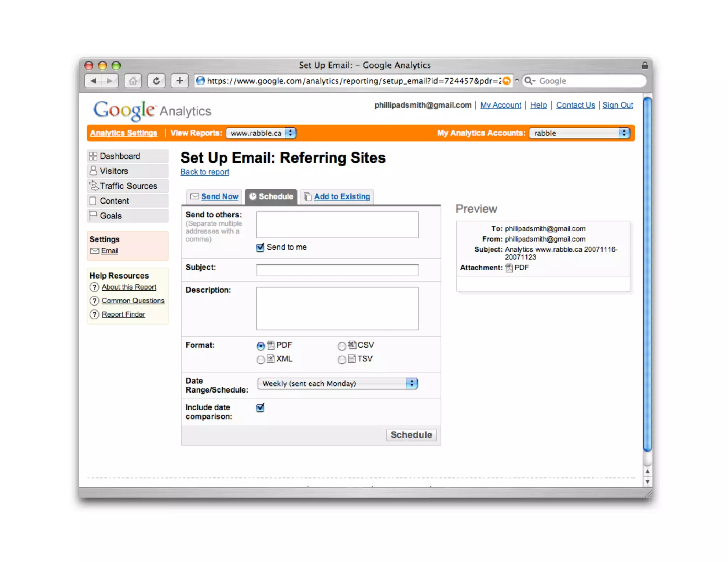Open Traffic Sources in the sidebar
Image resolution: width=728 pixels, height=562 pixels.
coord(128,186)
